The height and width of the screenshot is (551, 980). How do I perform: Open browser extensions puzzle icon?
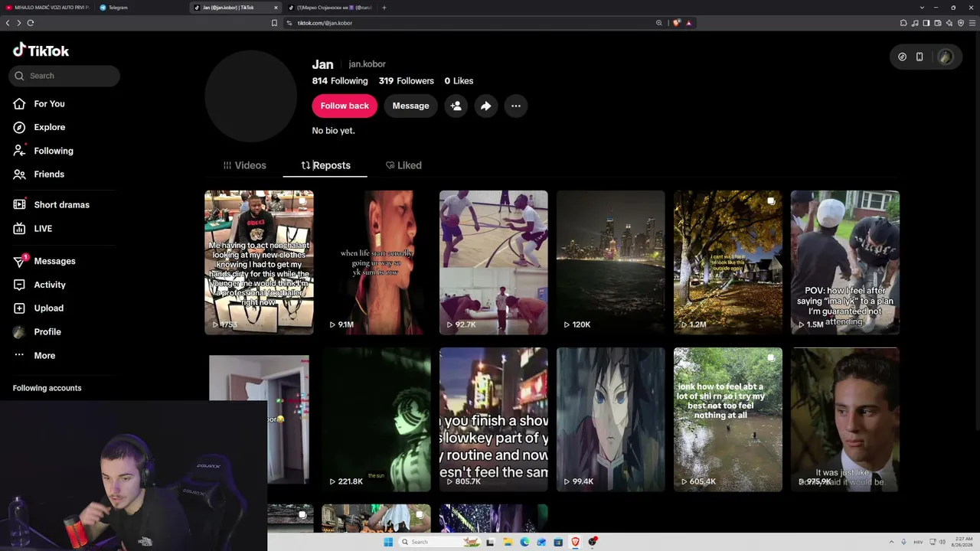tap(903, 23)
